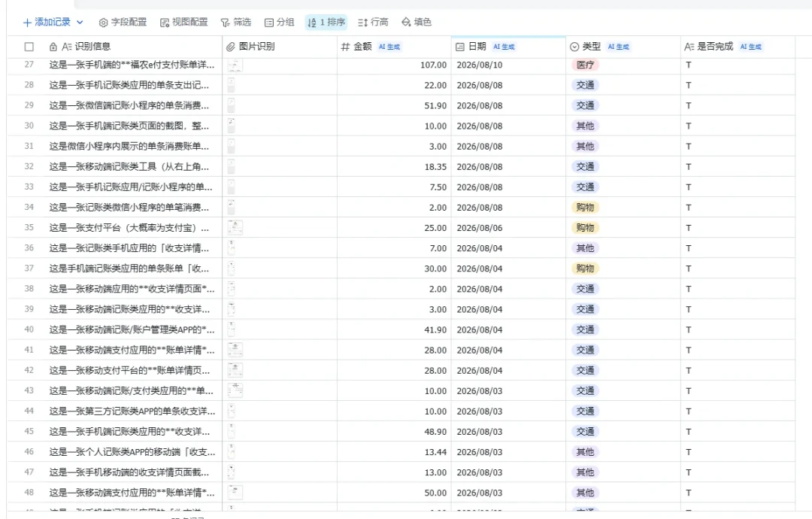The image size is (812, 519).
Task: Open 视图配置 options
Action: [184, 23]
